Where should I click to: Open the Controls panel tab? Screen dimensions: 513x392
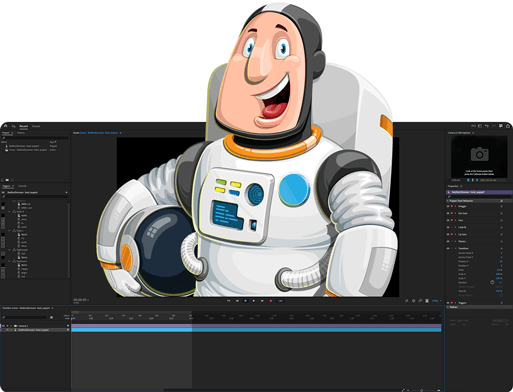pyautogui.click(x=22, y=186)
